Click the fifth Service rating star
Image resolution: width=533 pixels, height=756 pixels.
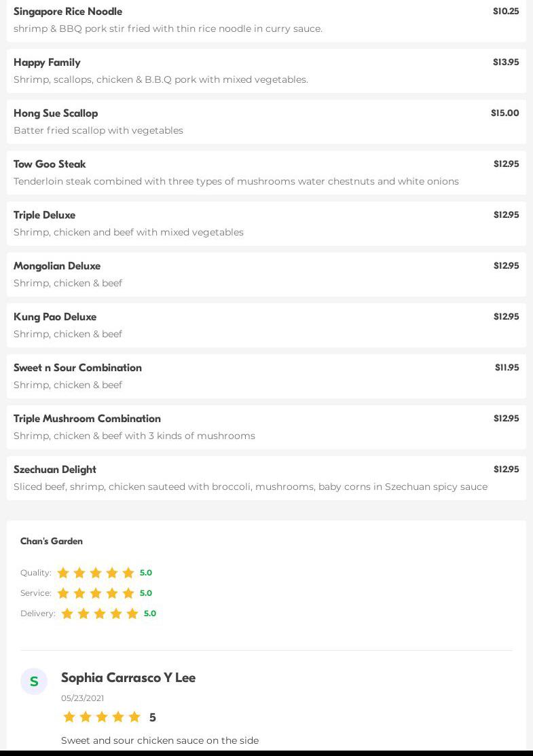click(x=128, y=593)
